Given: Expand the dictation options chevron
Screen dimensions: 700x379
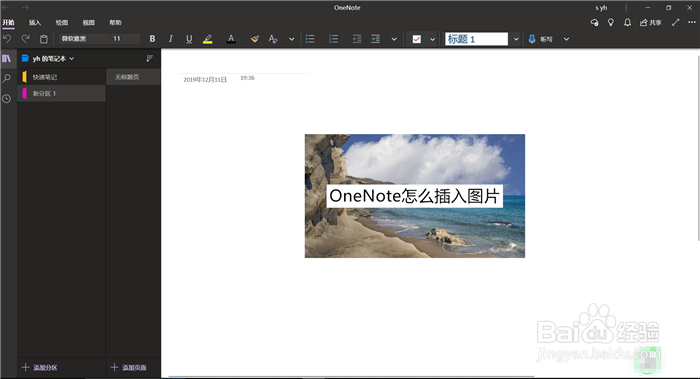Looking at the screenshot, I should tap(566, 39).
